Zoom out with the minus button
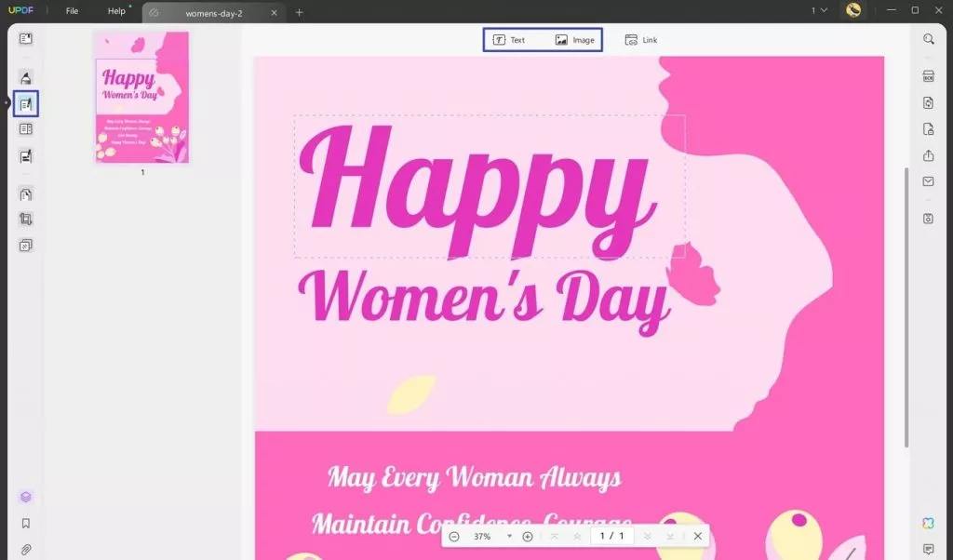The height and width of the screenshot is (560, 953). (x=454, y=537)
